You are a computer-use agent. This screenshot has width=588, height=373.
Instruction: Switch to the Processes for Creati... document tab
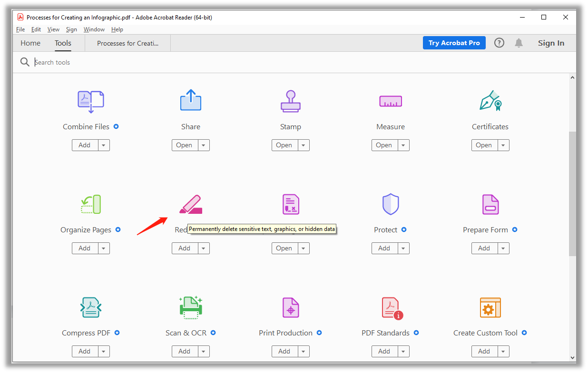click(x=127, y=43)
